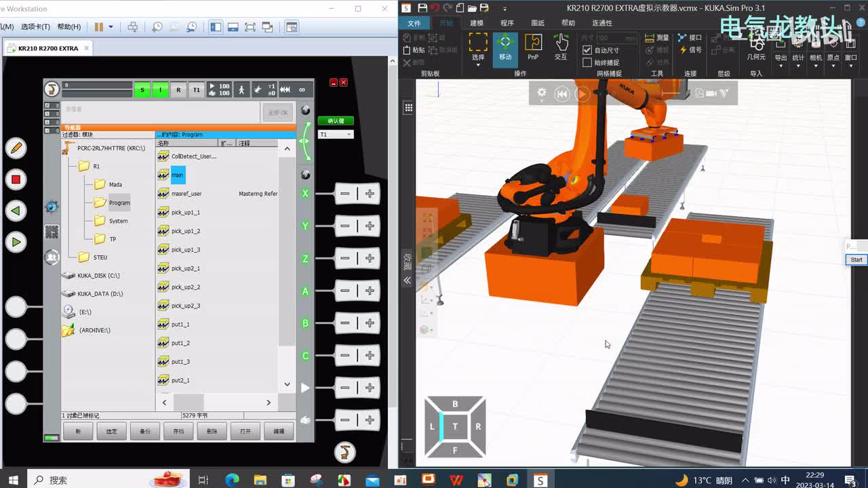Screen dimensions: 868x488
Task: Open the T1 mode dropdown on the pendant
Action: 336,134
